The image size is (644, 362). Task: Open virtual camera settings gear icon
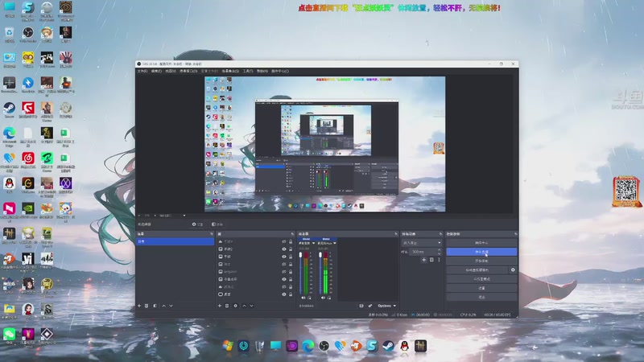click(513, 270)
